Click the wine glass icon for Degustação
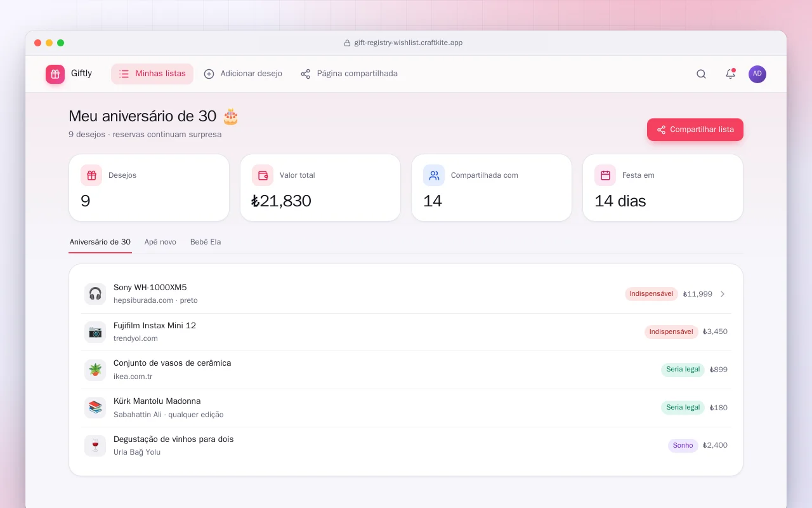Image resolution: width=812 pixels, height=508 pixels. (x=95, y=445)
